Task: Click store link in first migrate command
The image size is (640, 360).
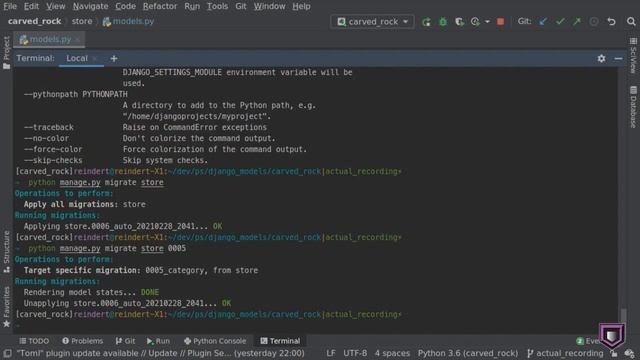Action: pyautogui.click(x=152, y=182)
